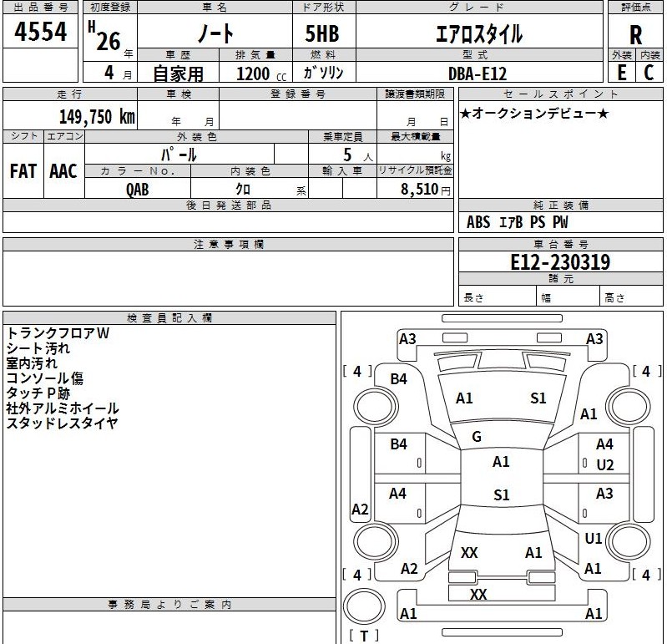Select the inspector note シート汚れ
This screenshot has height=644, width=667.
coord(38,348)
